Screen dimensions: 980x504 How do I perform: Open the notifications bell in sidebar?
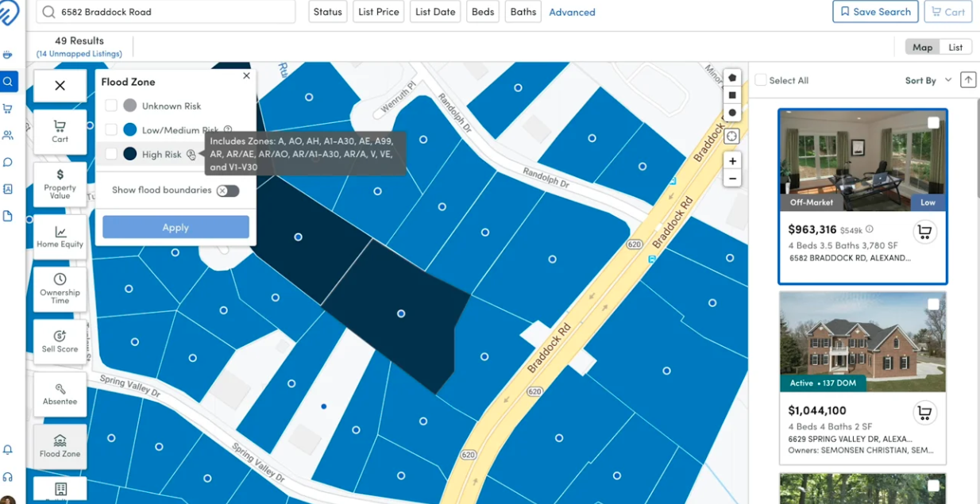(8, 449)
